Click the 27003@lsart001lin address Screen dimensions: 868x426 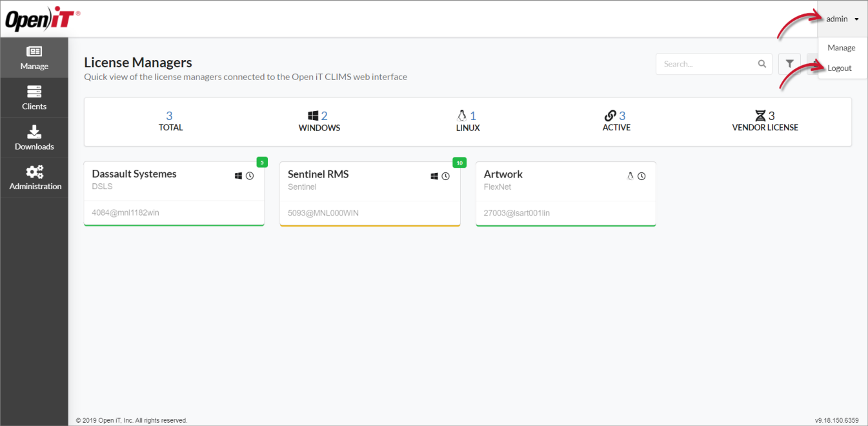517,213
